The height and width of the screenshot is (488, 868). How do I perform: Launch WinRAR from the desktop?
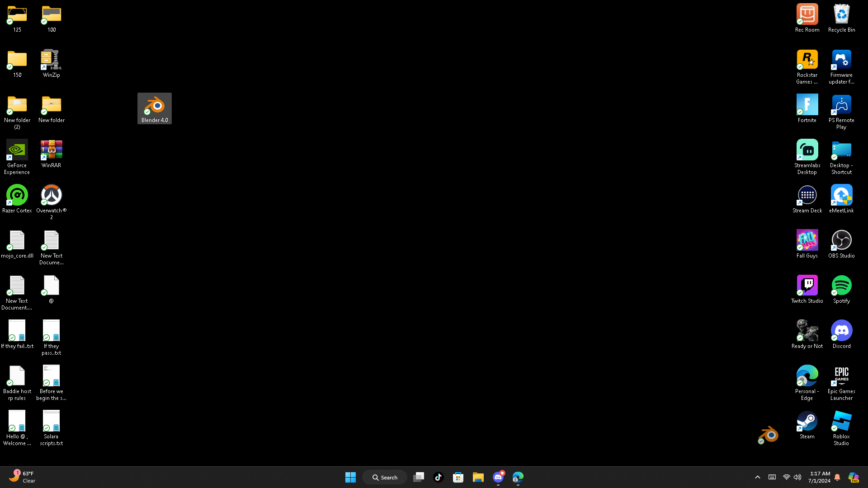point(52,154)
